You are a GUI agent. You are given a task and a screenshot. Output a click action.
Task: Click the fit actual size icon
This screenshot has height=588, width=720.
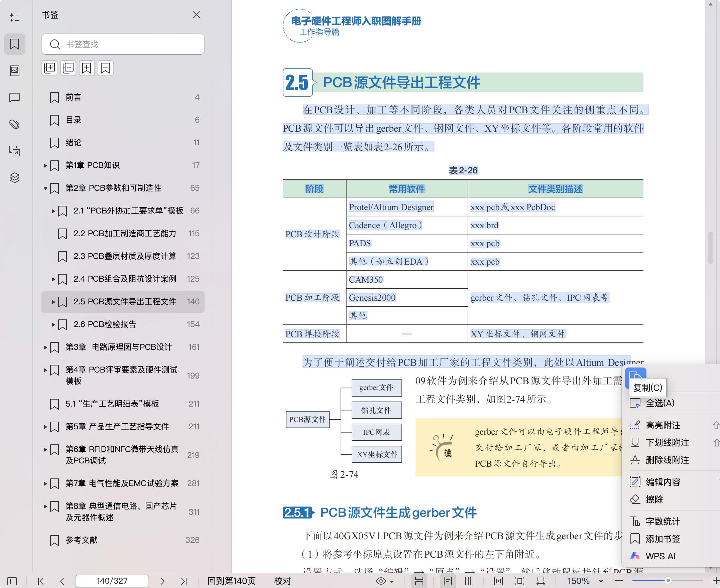click(x=498, y=581)
